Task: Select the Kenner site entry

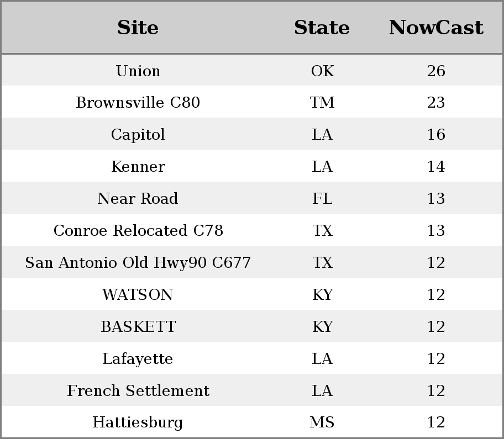Action: click(138, 166)
